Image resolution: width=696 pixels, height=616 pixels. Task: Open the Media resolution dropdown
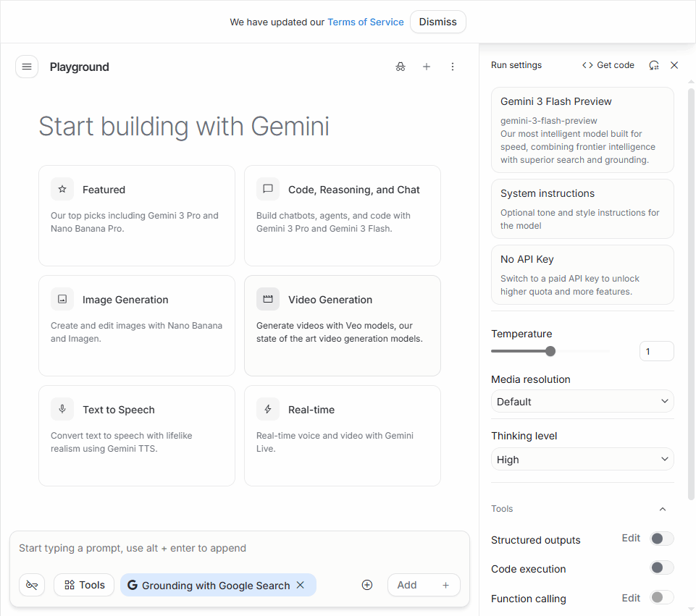pos(582,401)
